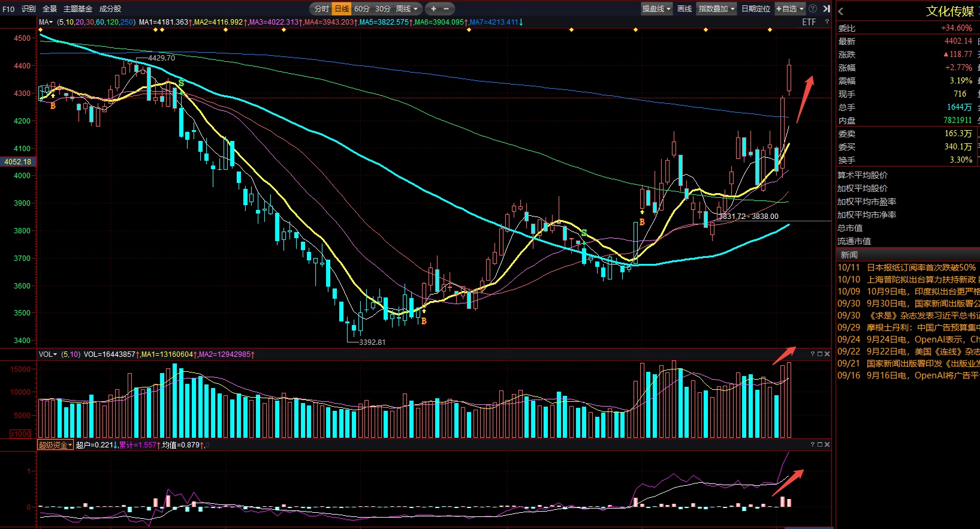
Task: Open the help icon next to ETF
Action: (827, 22)
